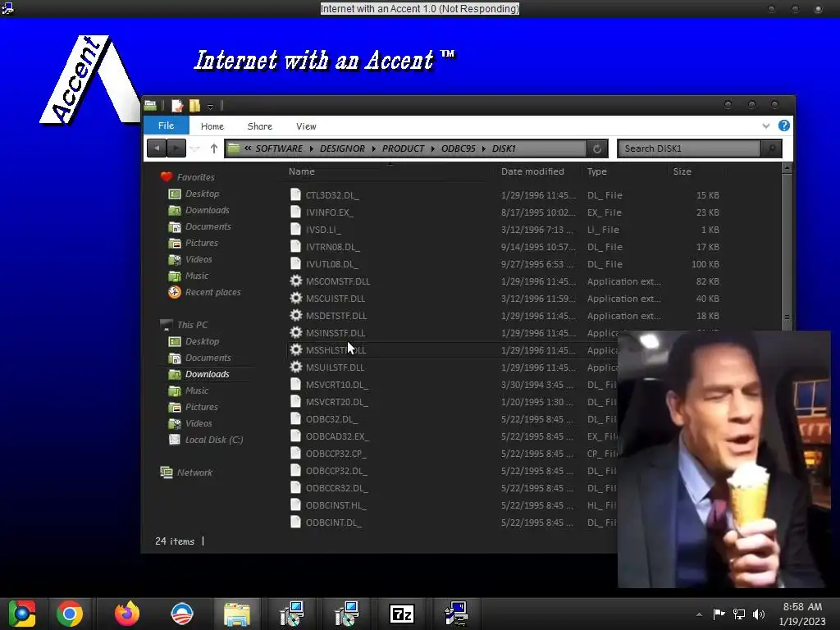Open Customize Quick Access Toolbar dropdown
Image resolution: width=840 pixels, height=630 pixels.
pos(211,107)
